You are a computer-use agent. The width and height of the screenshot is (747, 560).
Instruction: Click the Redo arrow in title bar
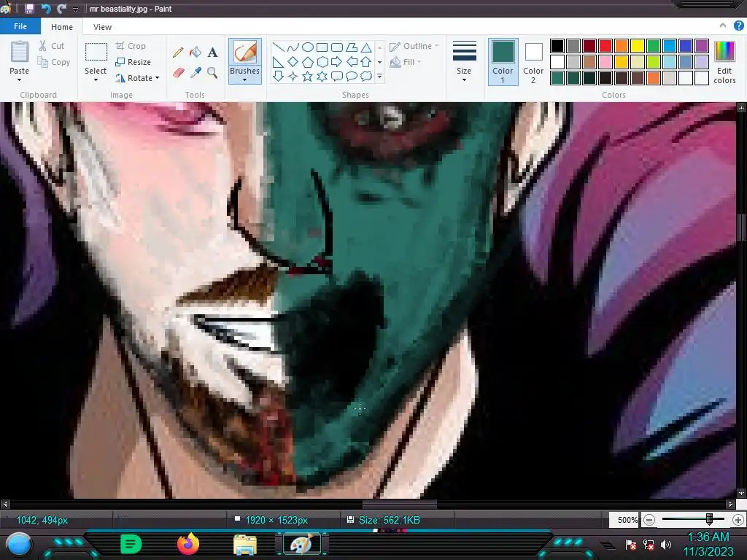pyautogui.click(x=61, y=9)
